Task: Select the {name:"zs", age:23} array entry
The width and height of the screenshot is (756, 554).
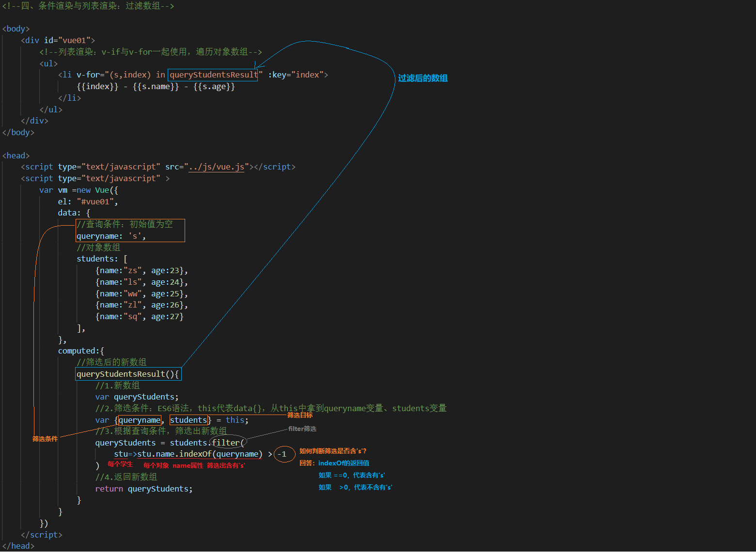Action: pos(142,271)
